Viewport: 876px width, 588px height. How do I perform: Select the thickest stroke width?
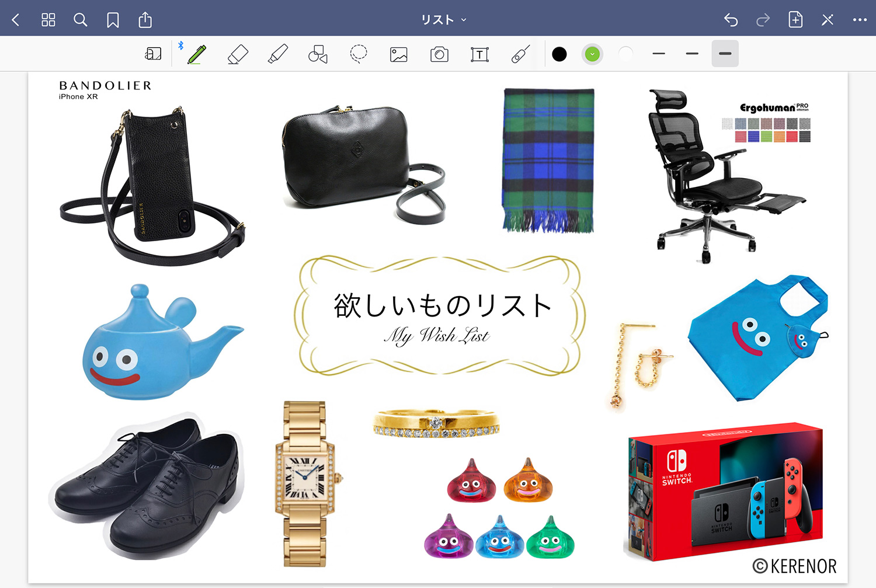725,54
